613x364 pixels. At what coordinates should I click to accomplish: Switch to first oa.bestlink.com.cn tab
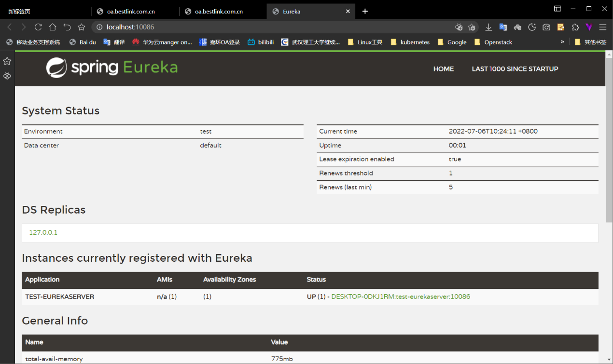click(135, 12)
